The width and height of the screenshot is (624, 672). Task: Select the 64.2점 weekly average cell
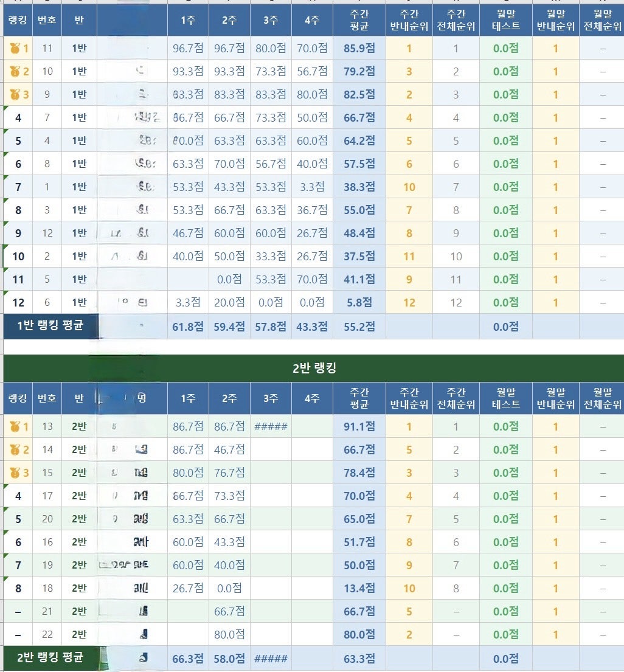click(x=359, y=140)
